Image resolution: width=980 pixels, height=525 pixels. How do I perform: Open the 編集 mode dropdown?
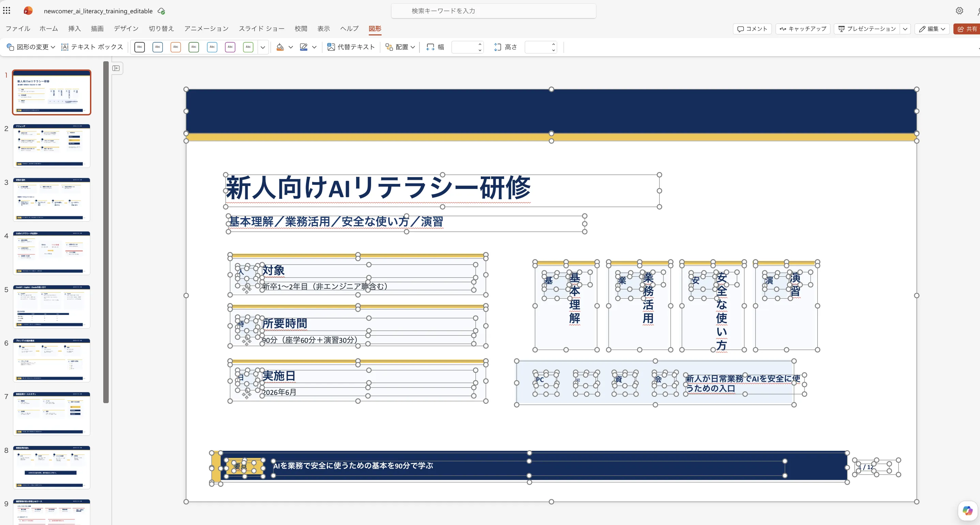[932, 29]
